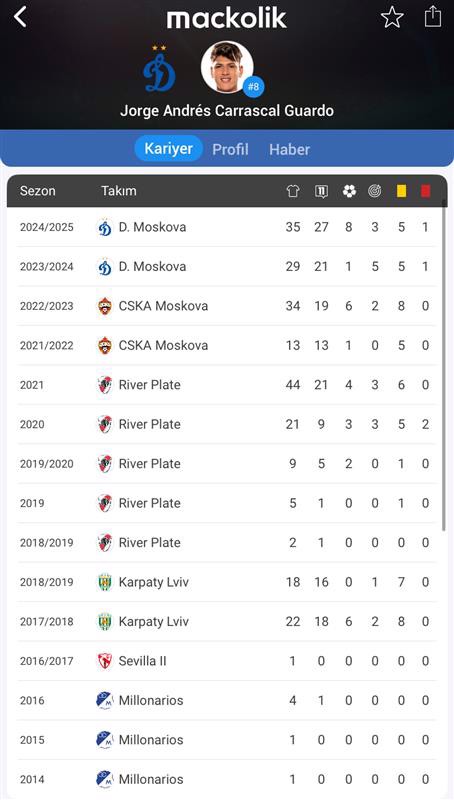Tap the back arrow icon
Image resolution: width=454 pixels, height=800 pixels.
(x=20, y=17)
